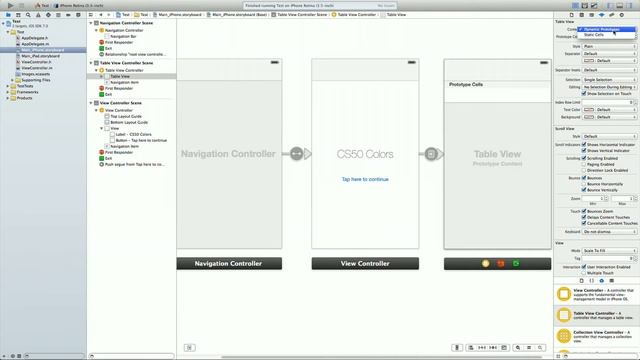The image size is (640, 360).
Task: Toggle Shows Horizontal Indicator checkbox
Action: 584,144
